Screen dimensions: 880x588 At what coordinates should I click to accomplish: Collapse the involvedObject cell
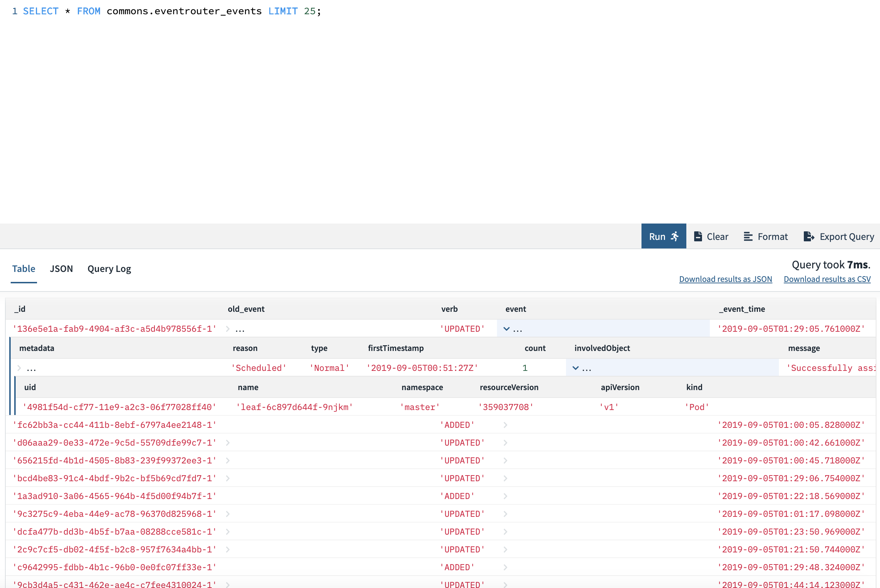coord(576,368)
